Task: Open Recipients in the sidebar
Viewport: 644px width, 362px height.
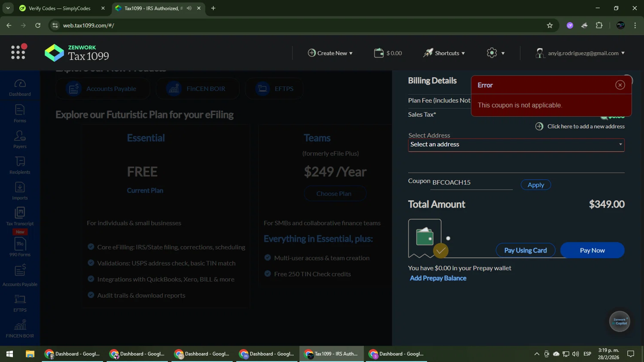Action: pyautogui.click(x=20, y=166)
